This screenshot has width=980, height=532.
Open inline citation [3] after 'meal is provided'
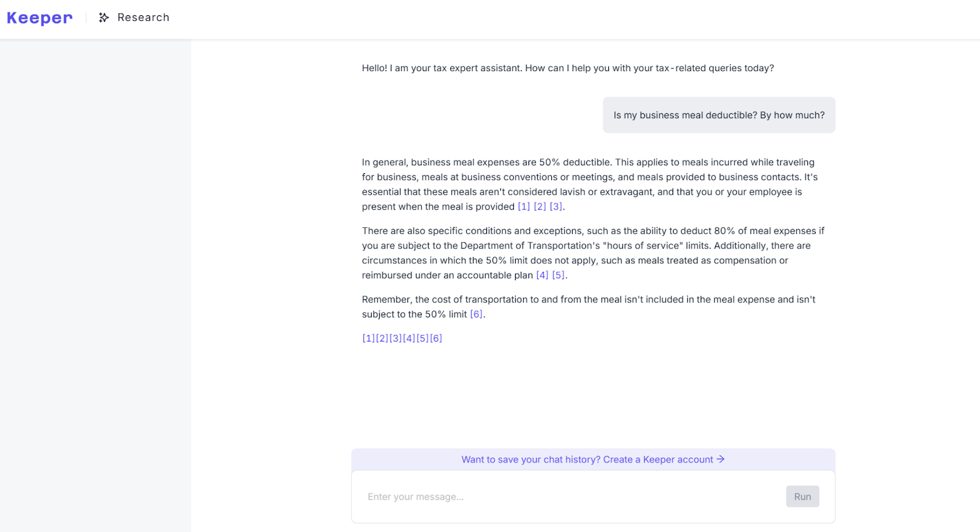point(556,207)
